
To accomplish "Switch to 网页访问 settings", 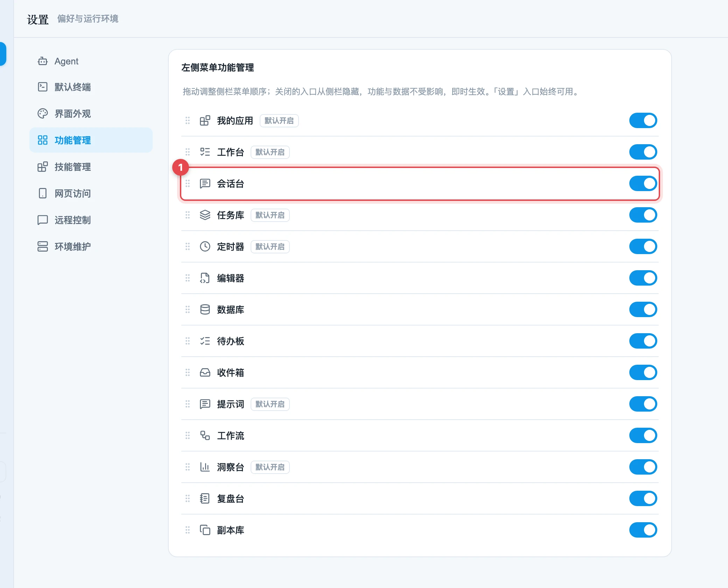I will tap(91, 194).
